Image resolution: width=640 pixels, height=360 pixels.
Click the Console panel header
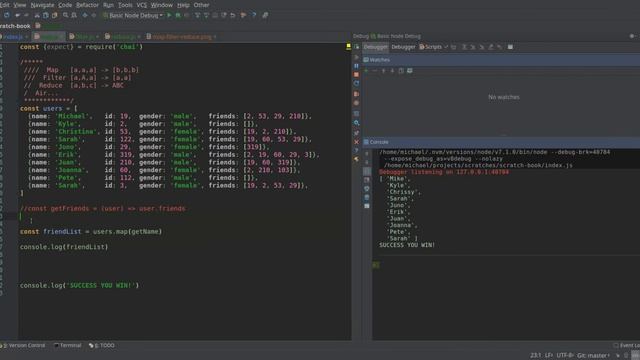[x=501, y=142]
